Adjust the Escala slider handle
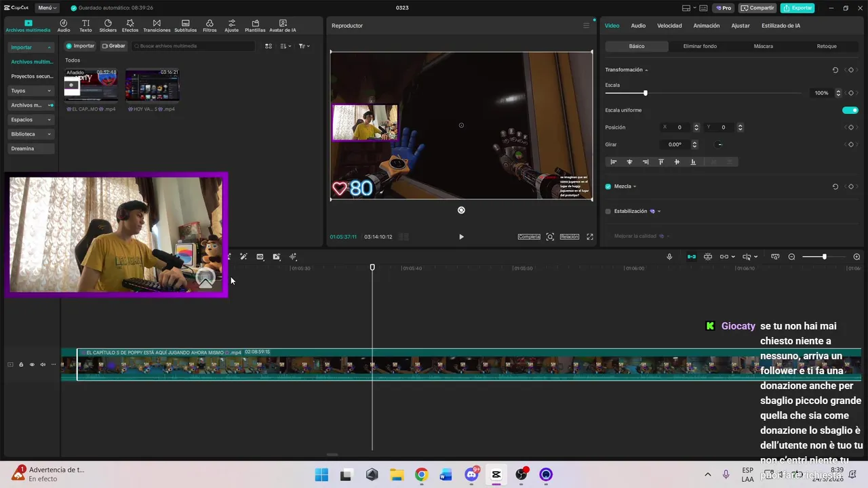 (645, 93)
